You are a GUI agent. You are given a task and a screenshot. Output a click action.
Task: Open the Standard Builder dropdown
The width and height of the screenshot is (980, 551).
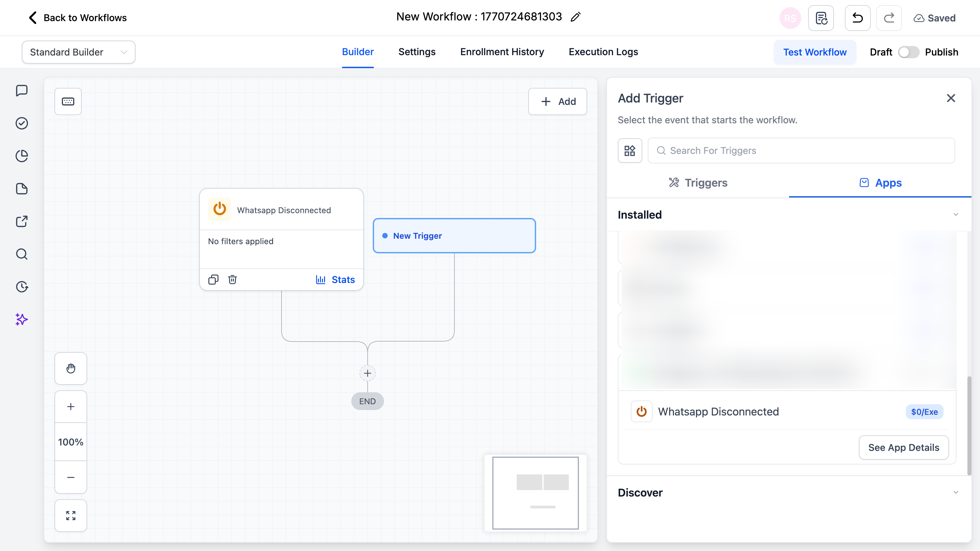click(78, 52)
